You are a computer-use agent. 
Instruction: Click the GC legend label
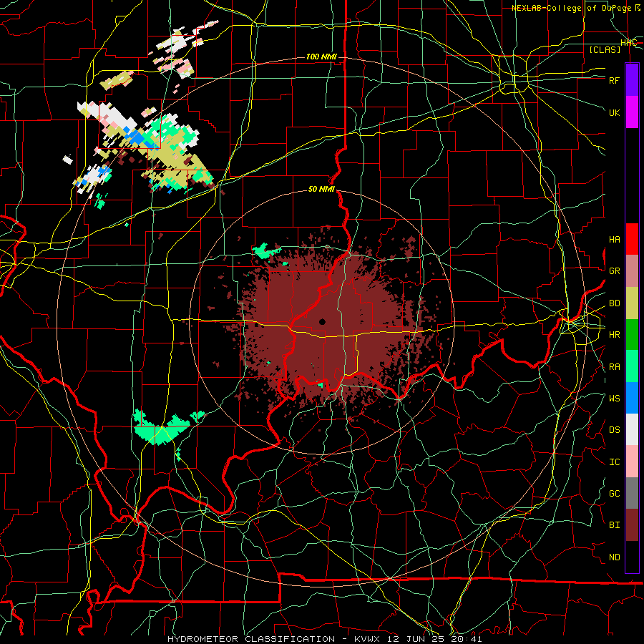point(614,494)
